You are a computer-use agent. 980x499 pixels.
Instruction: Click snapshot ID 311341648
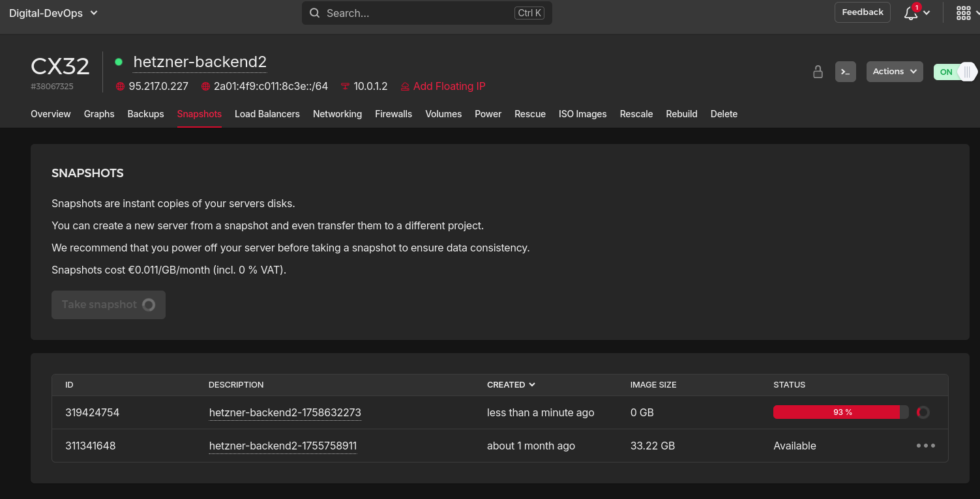click(91, 446)
